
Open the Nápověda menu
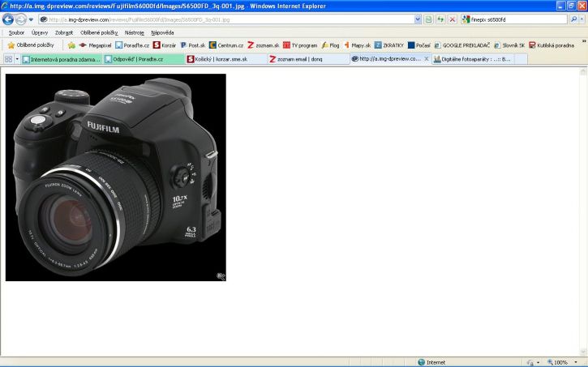(x=162, y=33)
